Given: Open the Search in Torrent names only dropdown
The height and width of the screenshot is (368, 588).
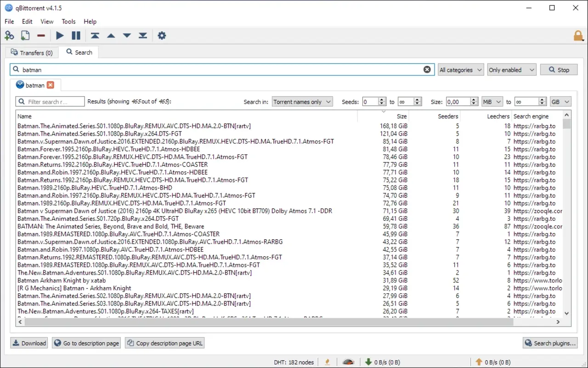Looking at the screenshot, I should [302, 101].
